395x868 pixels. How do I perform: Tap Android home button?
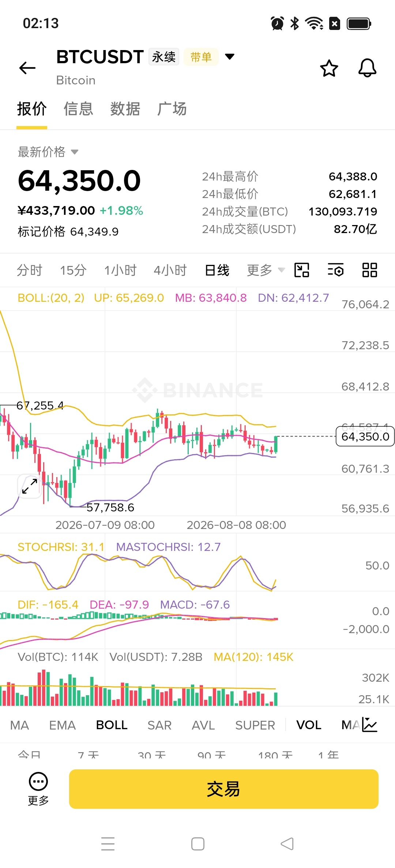tap(198, 844)
